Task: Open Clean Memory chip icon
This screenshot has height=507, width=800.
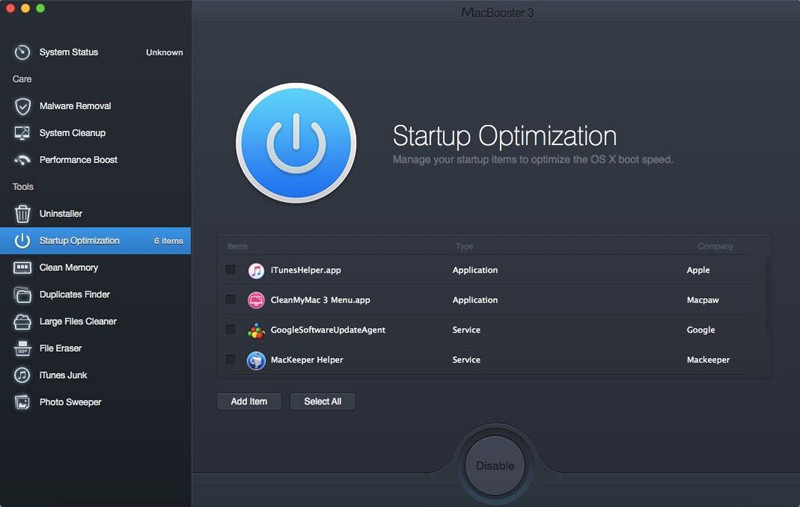Action: (22, 268)
